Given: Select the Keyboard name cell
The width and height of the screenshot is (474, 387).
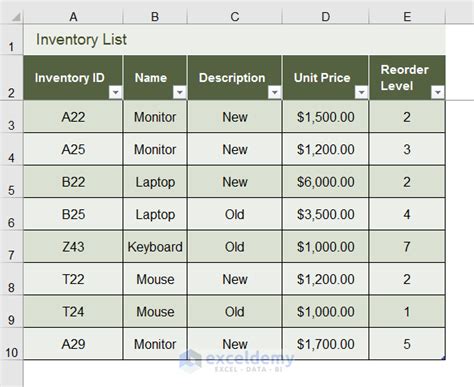Looking at the screenshot, I should [155, 247].
